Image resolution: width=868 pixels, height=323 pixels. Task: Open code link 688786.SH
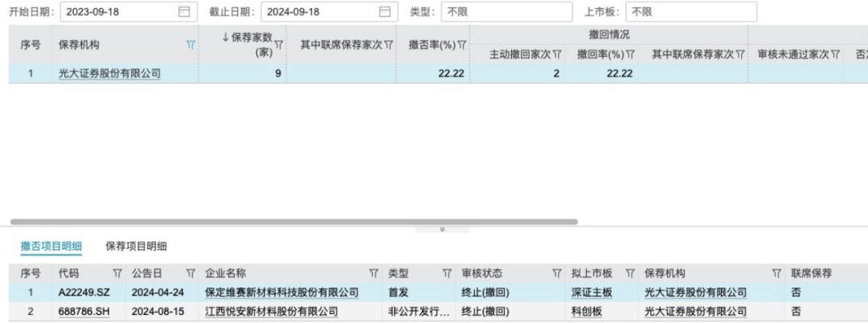[x=84, y=312]
